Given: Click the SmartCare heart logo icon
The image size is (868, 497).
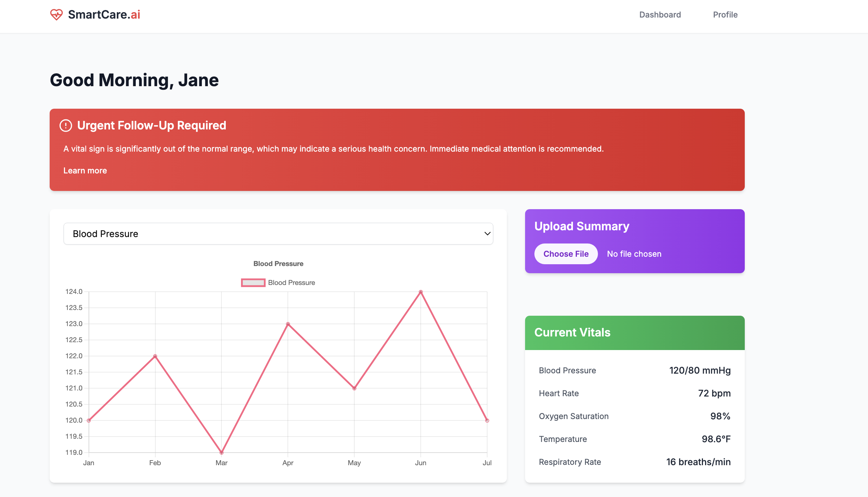Looking at the screenshot, I should (56, 15).
